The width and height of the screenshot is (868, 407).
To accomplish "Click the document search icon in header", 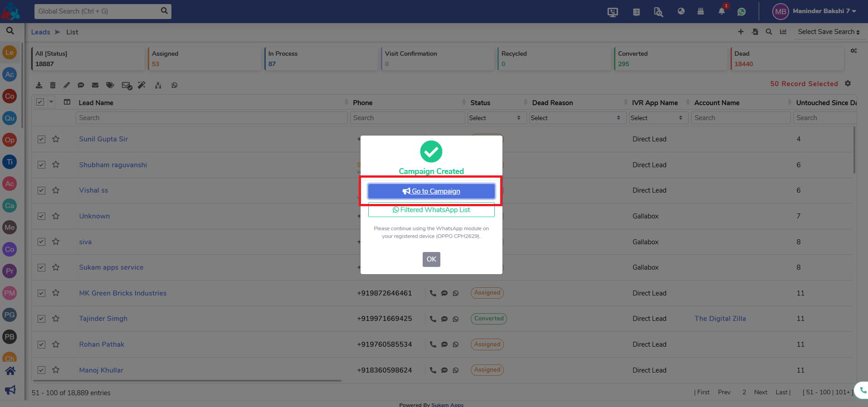I will (x=658, y=12).
